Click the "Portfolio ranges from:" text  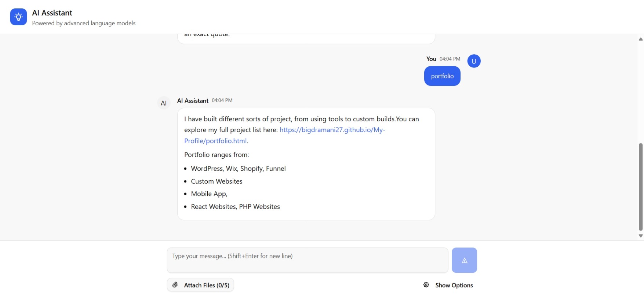[x=217, y=155]
